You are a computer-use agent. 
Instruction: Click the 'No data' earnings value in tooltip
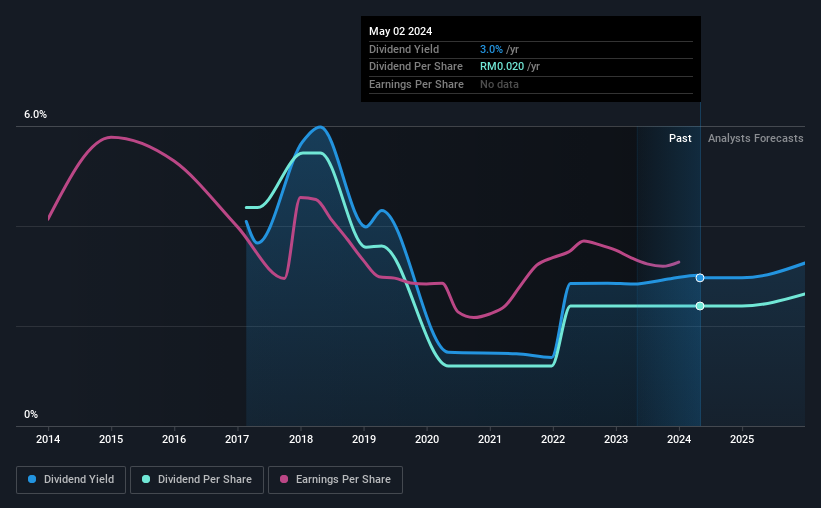point(499,84)
